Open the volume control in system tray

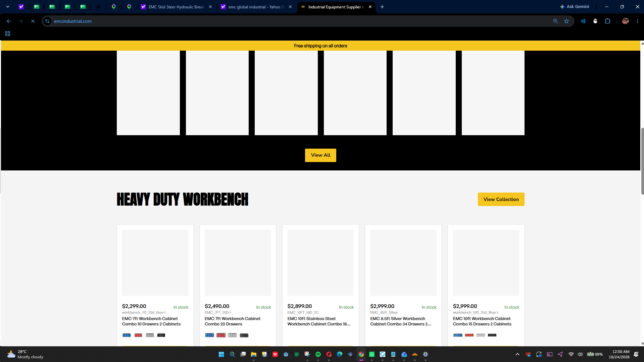pos(580,354)
